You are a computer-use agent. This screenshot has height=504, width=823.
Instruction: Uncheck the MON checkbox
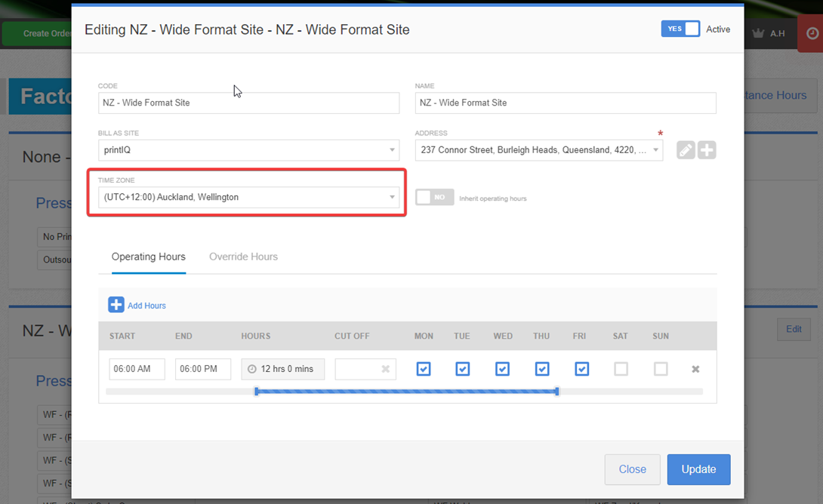[424, 369]
